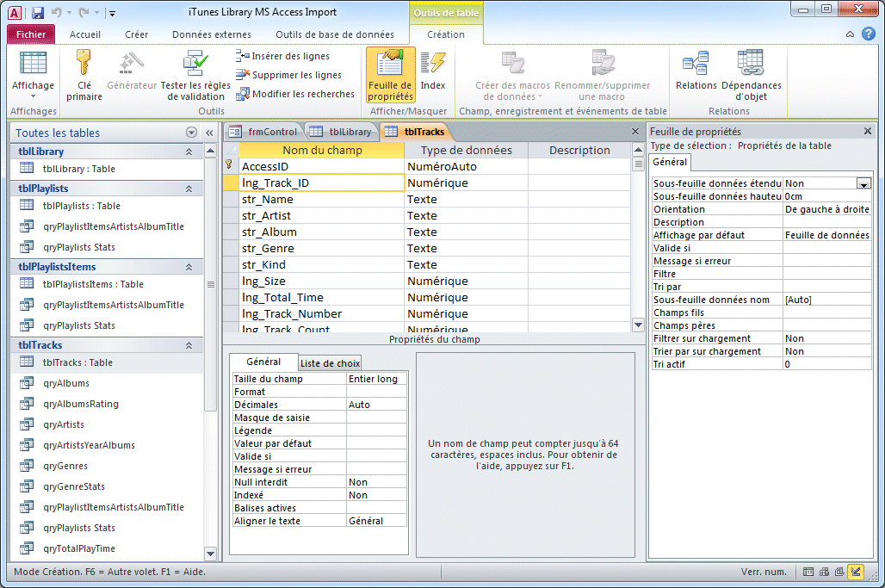The width and height of the screenshot is (885, 588).
Task: Click Insérer des lignes icon
Action: (242, 56)
